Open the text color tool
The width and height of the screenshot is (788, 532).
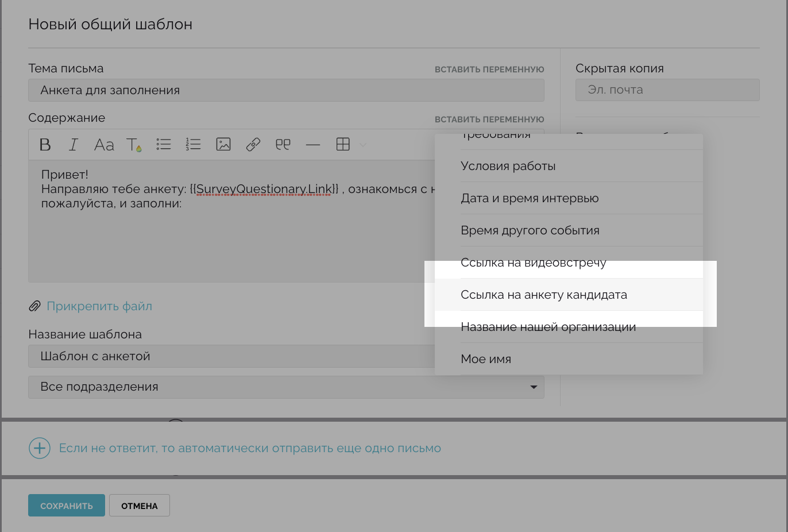[x=134, y=145]
